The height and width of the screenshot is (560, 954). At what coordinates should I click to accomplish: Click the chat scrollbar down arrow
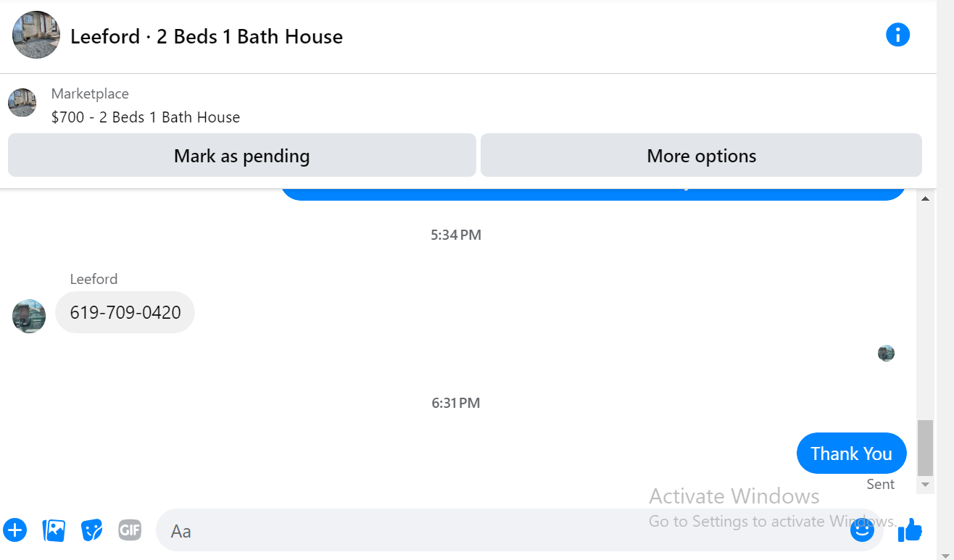coord(925,484)
